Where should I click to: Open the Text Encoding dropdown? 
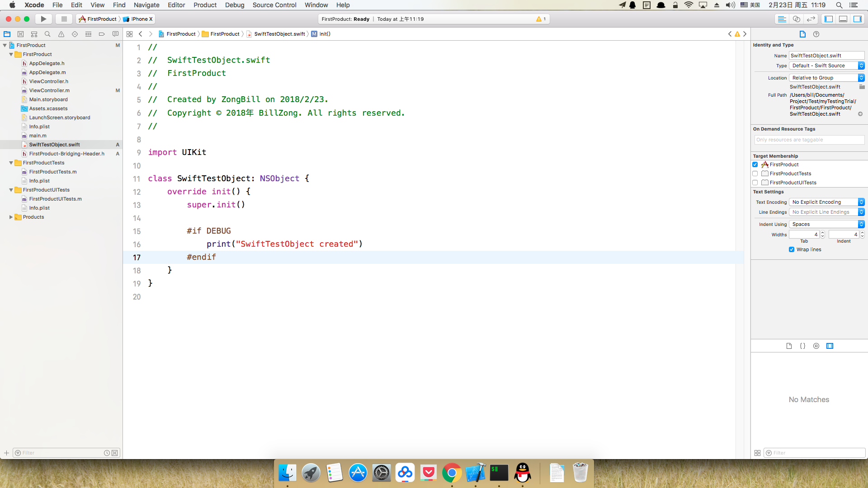pos(826,202)
